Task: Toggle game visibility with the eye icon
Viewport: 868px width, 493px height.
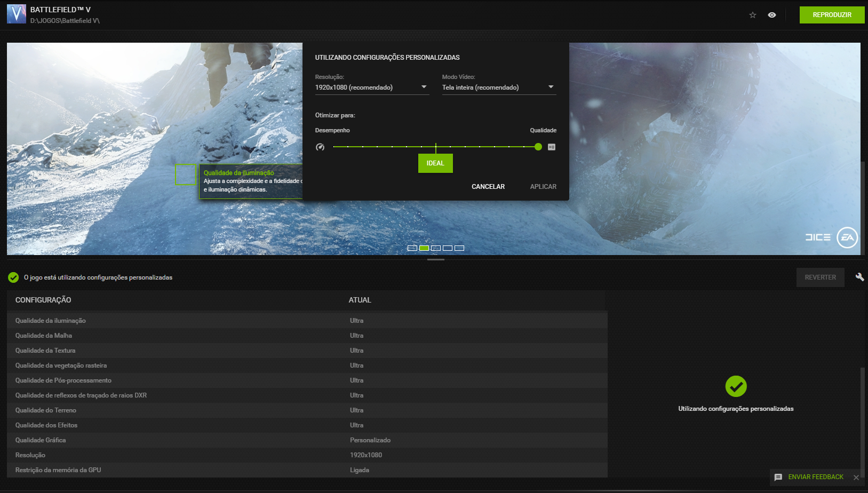Action: point(772,15)
